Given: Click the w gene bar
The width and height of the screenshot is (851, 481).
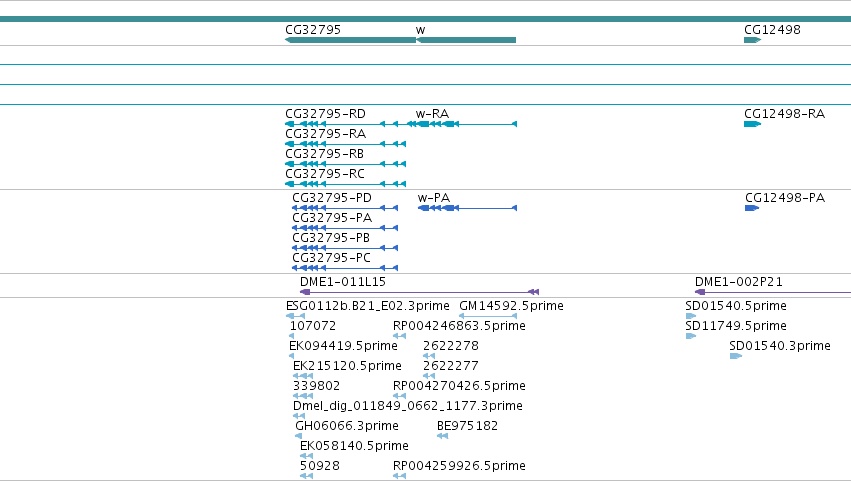Looking at the screenshot, I should pos(466,40).
